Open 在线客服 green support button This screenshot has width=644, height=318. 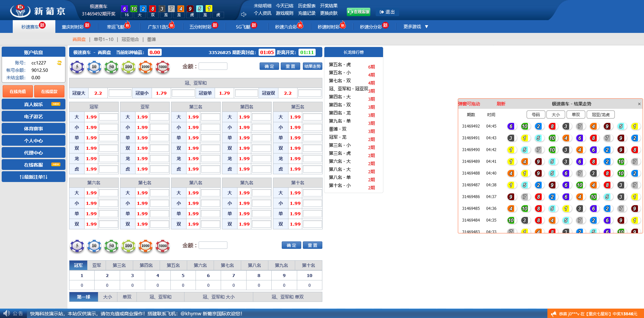(358, 12)
